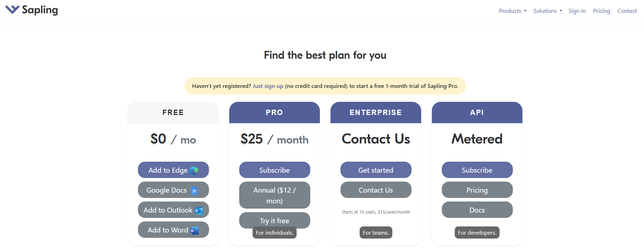Select the Pro plan header
Viewport: 644px width, 251px height.
[274, 113]
